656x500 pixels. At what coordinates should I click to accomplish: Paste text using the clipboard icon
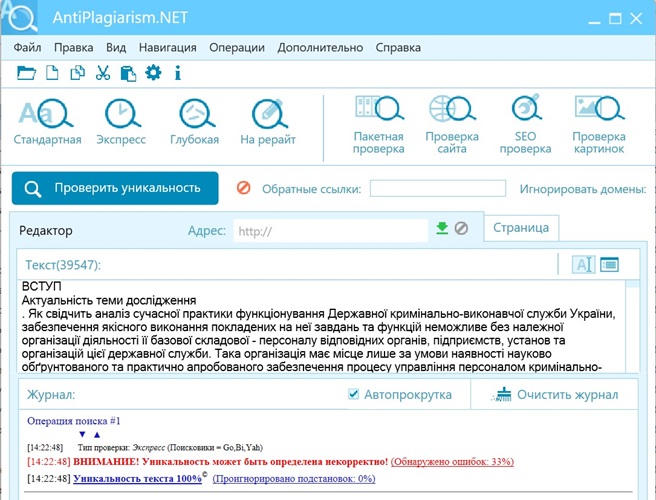tap(128, 73)
